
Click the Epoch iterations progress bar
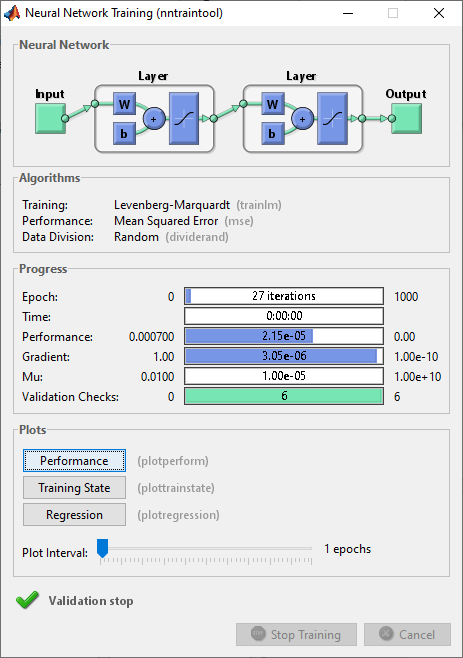[284, 296]
